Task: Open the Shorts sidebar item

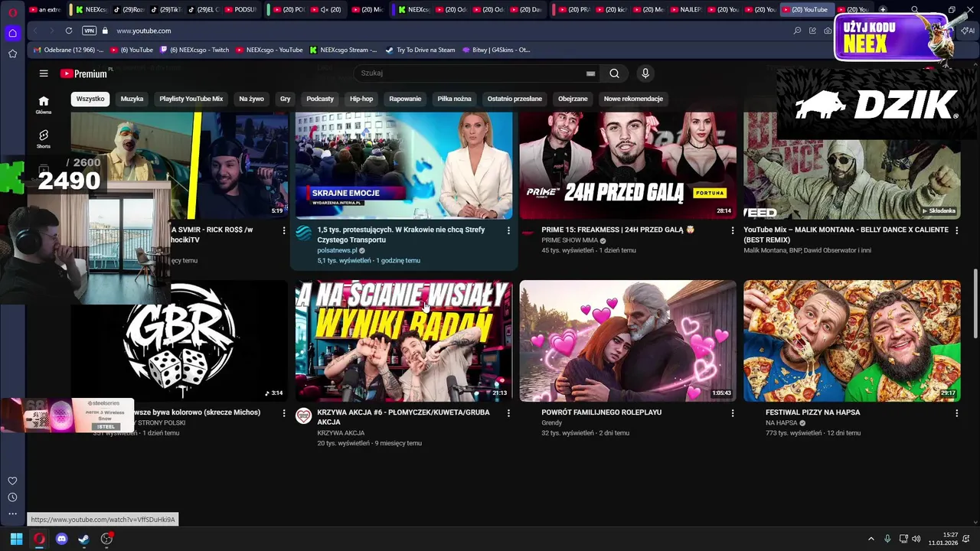Action: point(44,139)
